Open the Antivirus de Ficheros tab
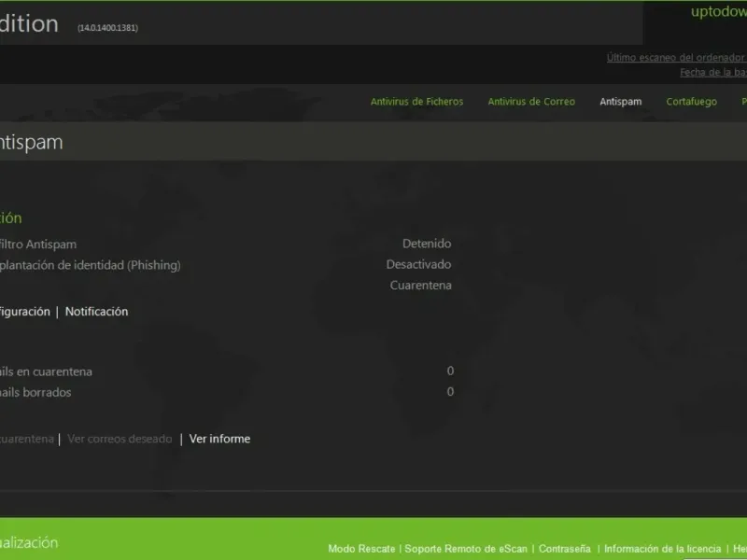This screenshot has height=560, width=747. 416,102
